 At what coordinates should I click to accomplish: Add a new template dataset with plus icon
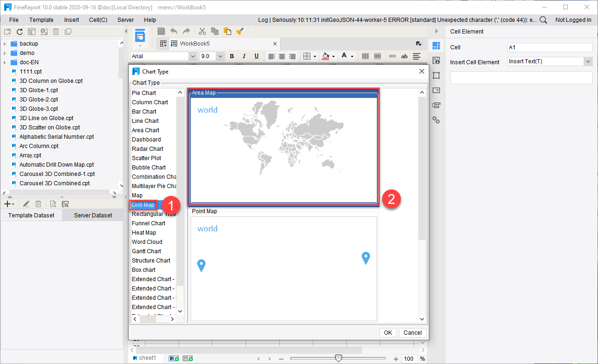pos(7,204)
